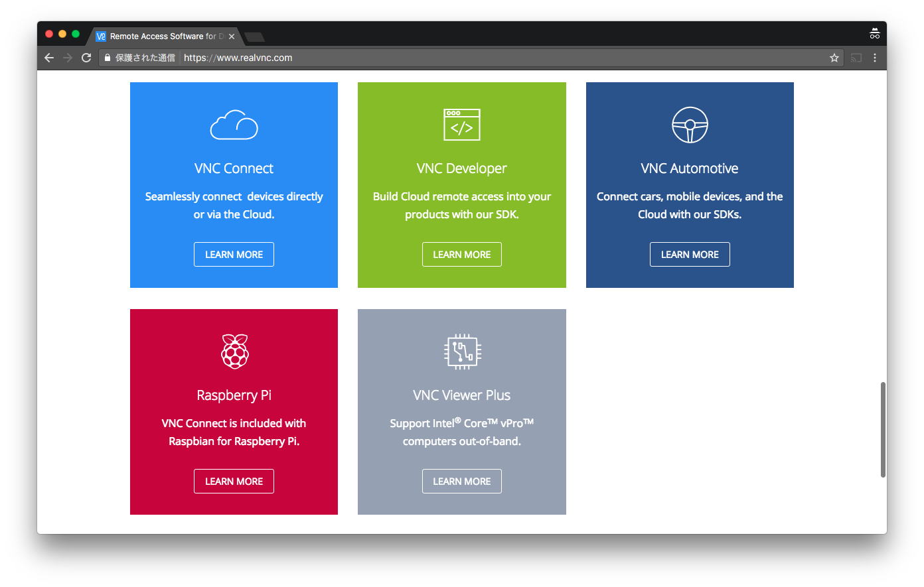Go back using the browser back arrow
The height and width of the screenshot is (587, 924).
(49, 58)
